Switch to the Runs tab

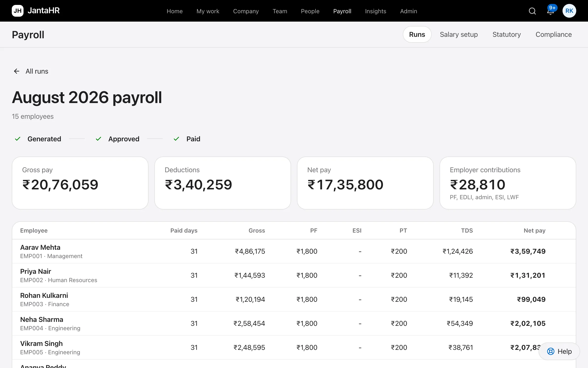pyautogui.click(x=417, y=34)
